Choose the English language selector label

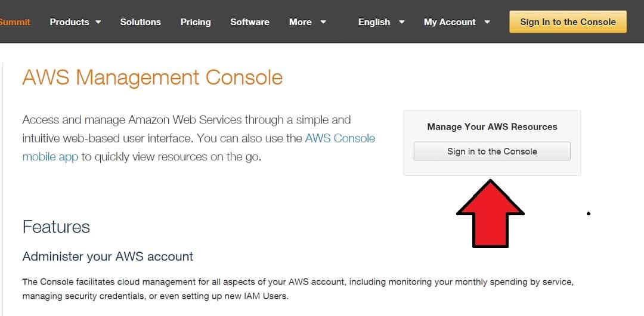pyautogui.click(x=374, y=22)
